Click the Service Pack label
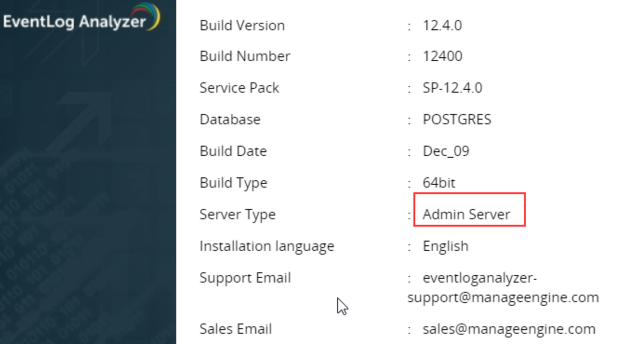Viewport: 644px width, 344px height. coord(239,88)
